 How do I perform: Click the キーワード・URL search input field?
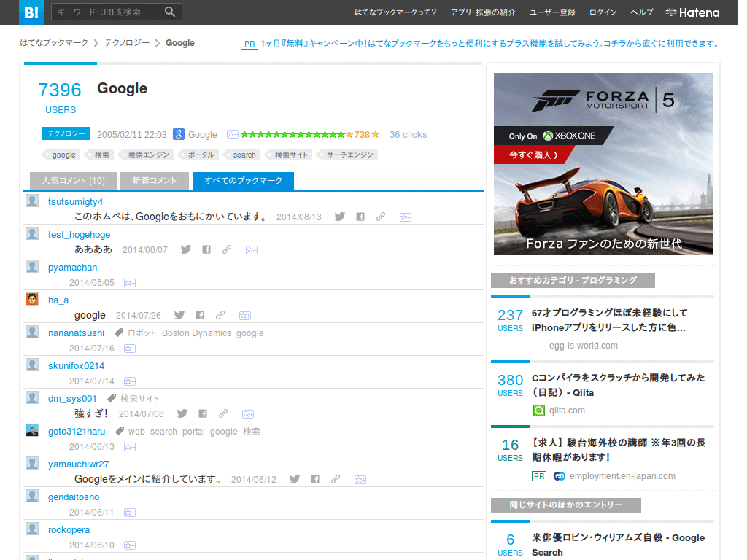(x=107, y=12)
